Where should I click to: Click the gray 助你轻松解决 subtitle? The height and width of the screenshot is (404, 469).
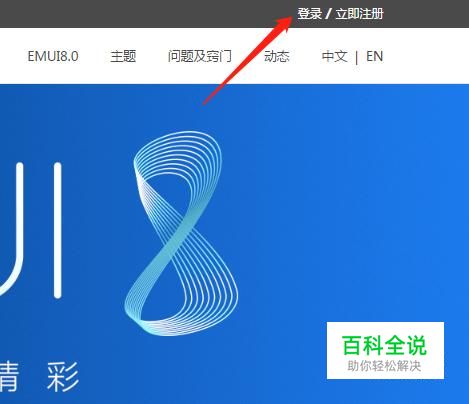[x=384, y=366]
